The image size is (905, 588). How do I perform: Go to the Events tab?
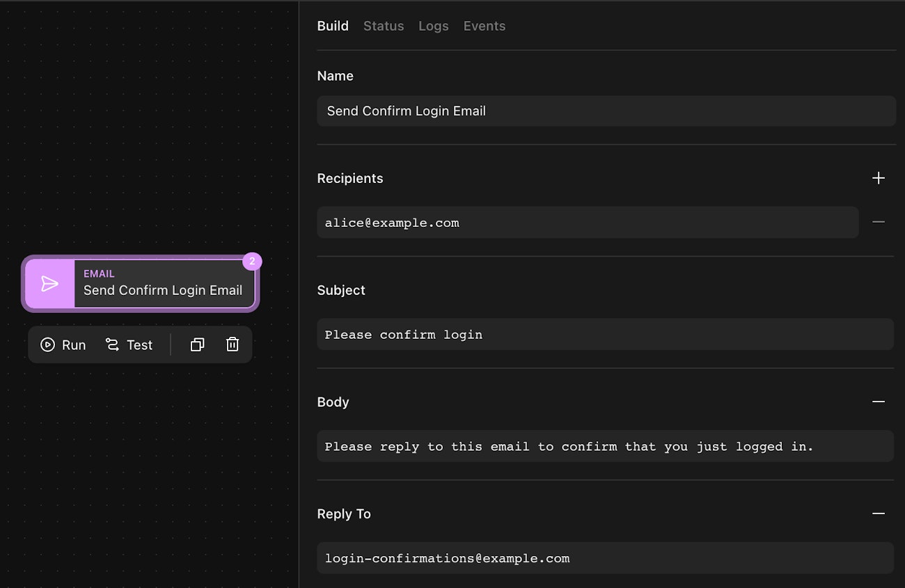[485, 26]
